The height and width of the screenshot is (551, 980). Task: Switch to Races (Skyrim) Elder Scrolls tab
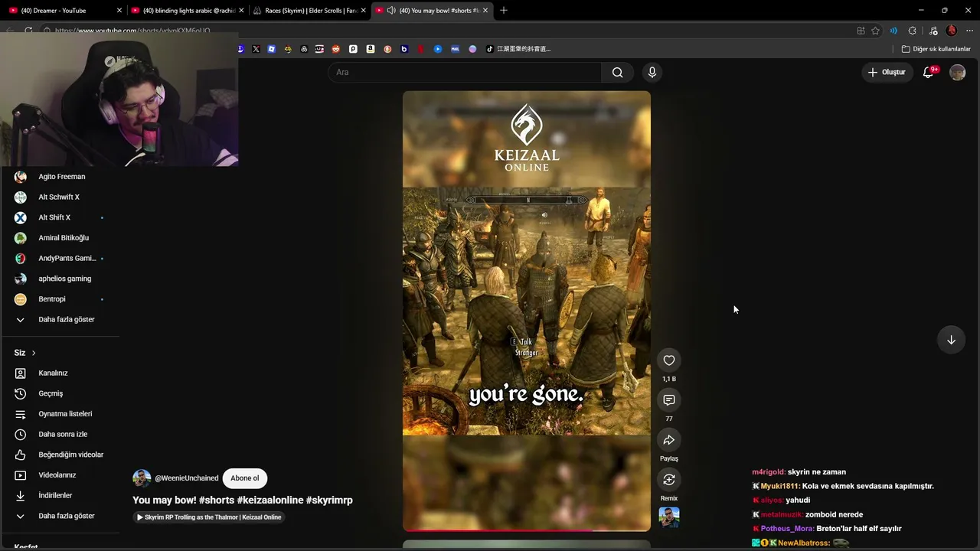[x=309, y=11]
